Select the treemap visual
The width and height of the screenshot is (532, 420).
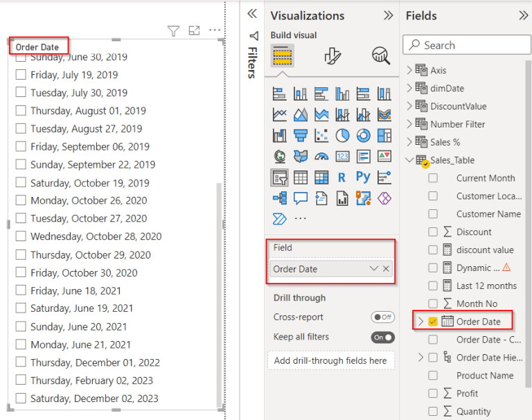tap(384, 136)
